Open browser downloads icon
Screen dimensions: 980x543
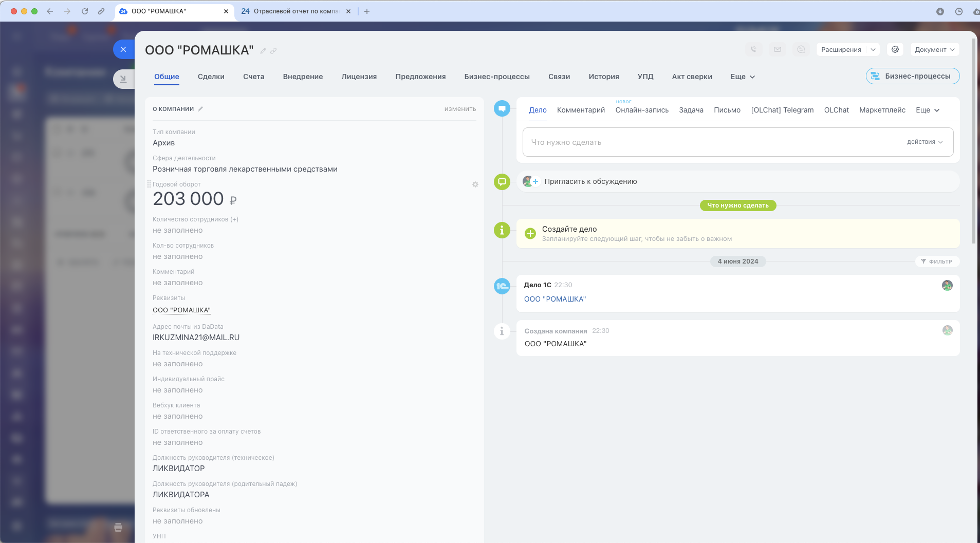point(940,11)
